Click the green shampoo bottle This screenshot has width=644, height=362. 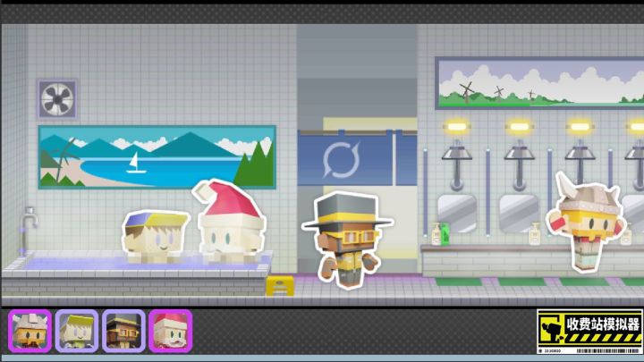coord(445,235)
